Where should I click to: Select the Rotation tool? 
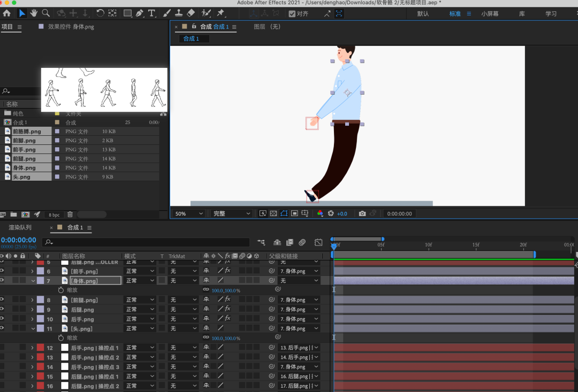coord(100,13)
